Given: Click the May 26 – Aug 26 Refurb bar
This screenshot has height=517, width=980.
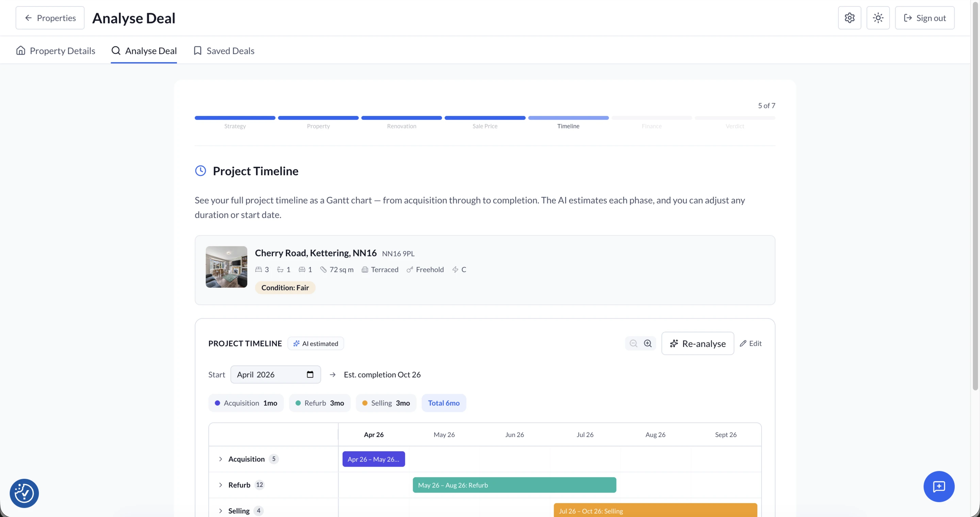Looking at the screenshot, I should [514, 485].
